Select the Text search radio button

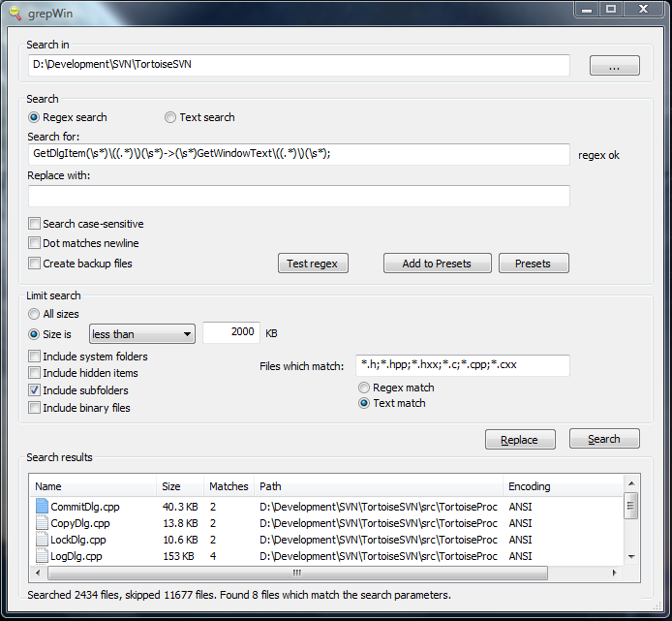click(x=170, y=117)
